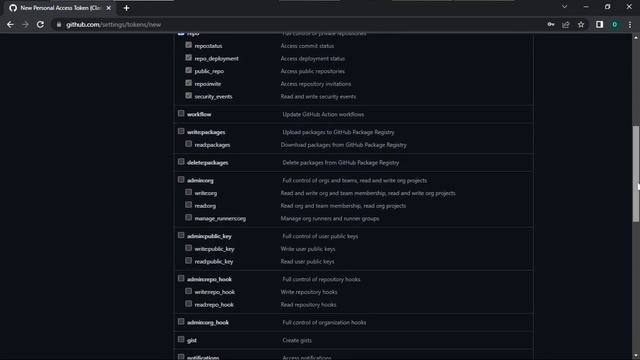Click the share page icon
The image size is (640, 360).
pos(566,24)
